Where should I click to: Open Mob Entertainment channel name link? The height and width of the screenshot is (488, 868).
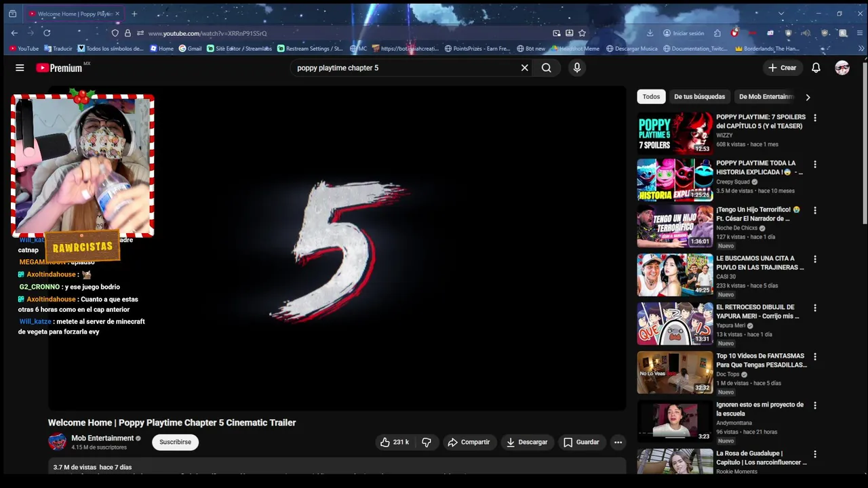click(x=102, y=439)
